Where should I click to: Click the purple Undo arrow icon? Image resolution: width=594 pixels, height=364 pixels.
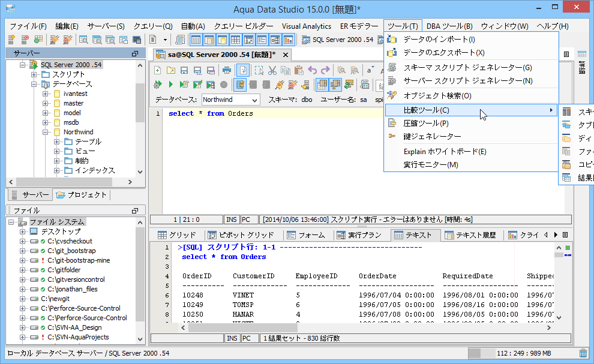(312, 70)
